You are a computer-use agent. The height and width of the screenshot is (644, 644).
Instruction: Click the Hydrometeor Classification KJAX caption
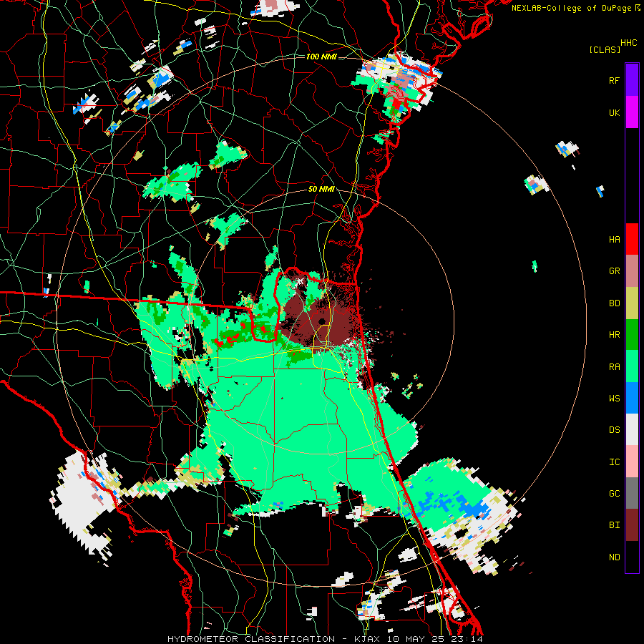pyautogui.click(x=325, y=639)
